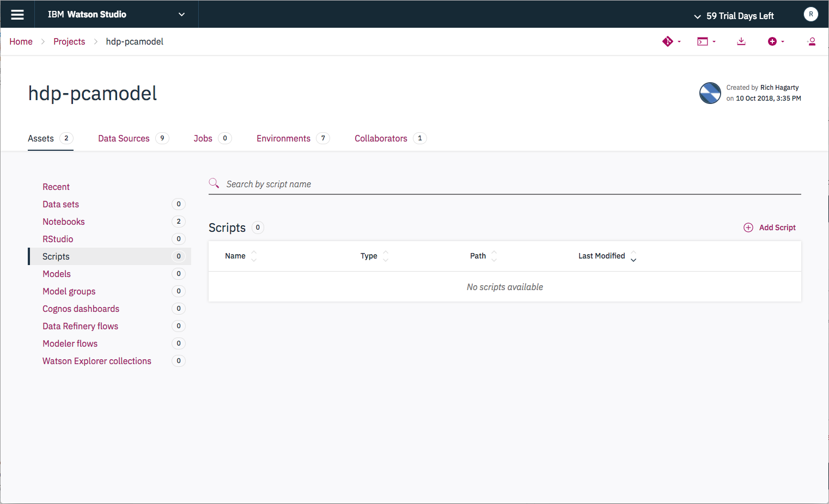
Task: Click the project creator avatar image
Action: pos(710,93)
